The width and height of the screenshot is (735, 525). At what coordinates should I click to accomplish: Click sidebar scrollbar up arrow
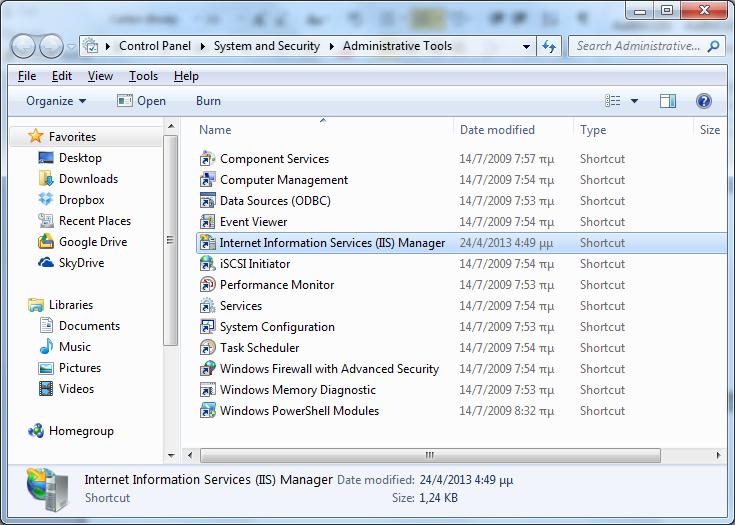[x=171, y=127]
